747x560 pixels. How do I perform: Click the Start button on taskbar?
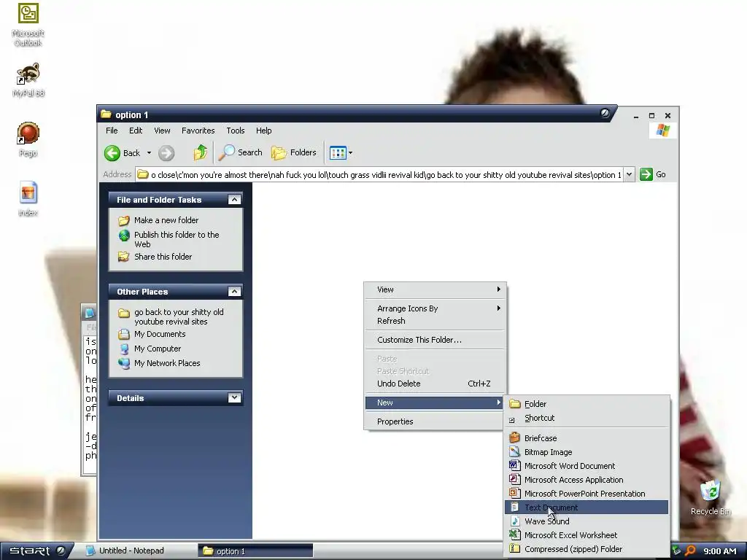[36, 551]
